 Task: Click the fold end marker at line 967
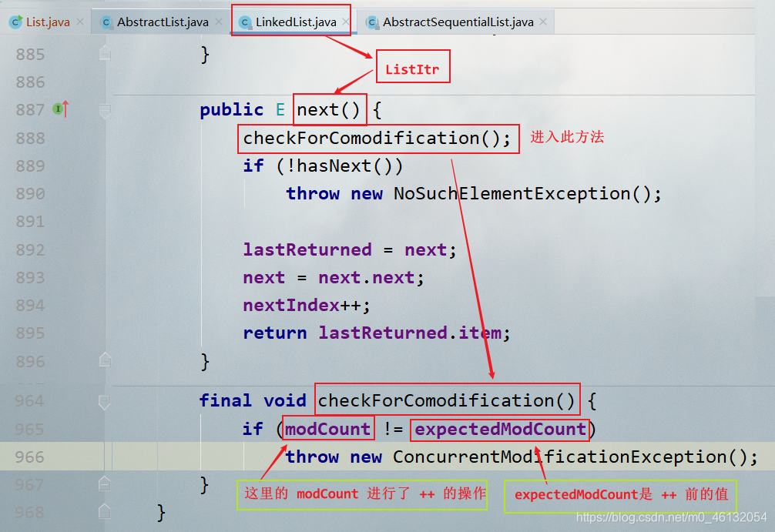(105, 483)
